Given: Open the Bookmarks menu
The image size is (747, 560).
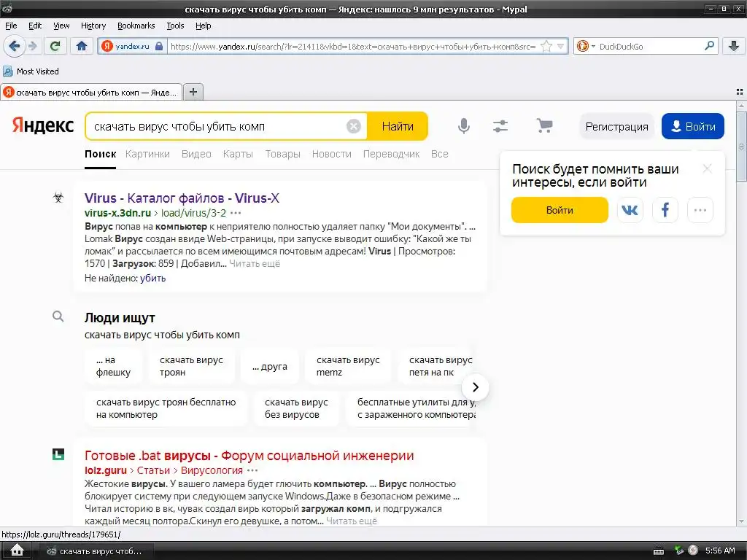Looking at the screenshot, I should point(136,26).
